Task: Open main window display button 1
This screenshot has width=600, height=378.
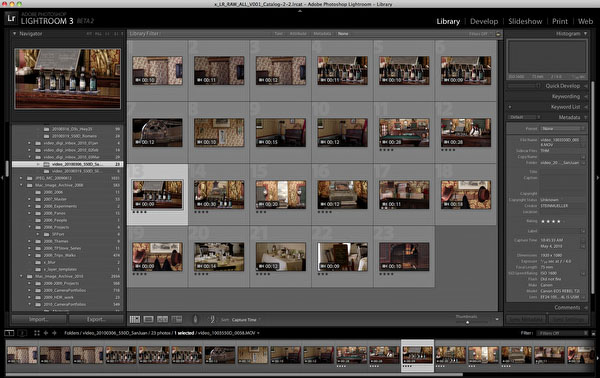Action: point(9,333)
